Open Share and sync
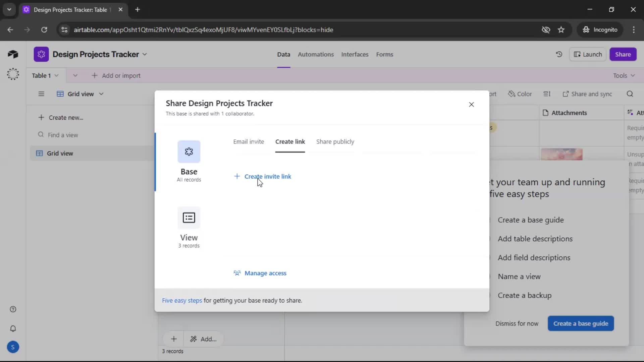Image resolution: width=644 pixels, height=362 pixels. [587, 94]
